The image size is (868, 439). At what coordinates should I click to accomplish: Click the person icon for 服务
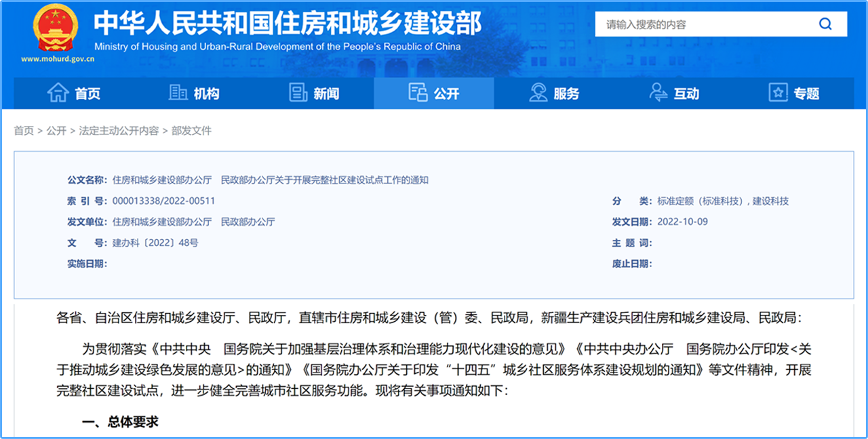pyautogui.click(x=538, y=93)
